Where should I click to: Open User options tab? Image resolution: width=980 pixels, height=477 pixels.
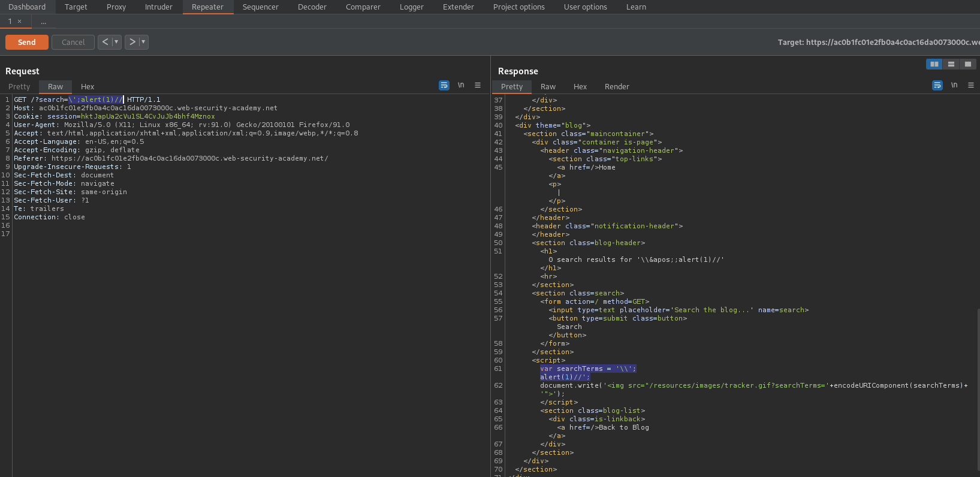tap(586, 7)
